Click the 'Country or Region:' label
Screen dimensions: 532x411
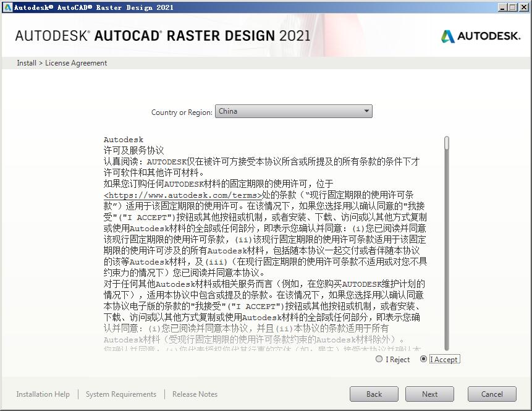point(182,112)
